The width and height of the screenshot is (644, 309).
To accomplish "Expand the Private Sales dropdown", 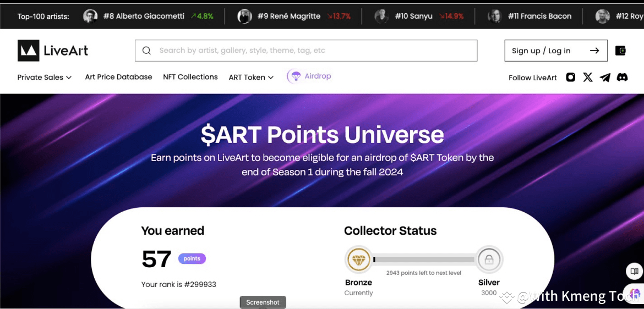I will pyautogui.click(x=45, y=77).
